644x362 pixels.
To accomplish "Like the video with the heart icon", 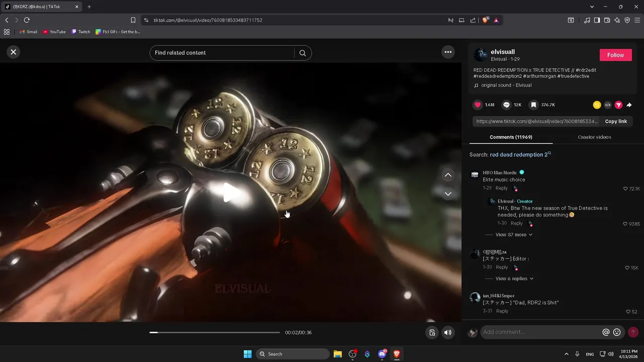I will (478, 105).
